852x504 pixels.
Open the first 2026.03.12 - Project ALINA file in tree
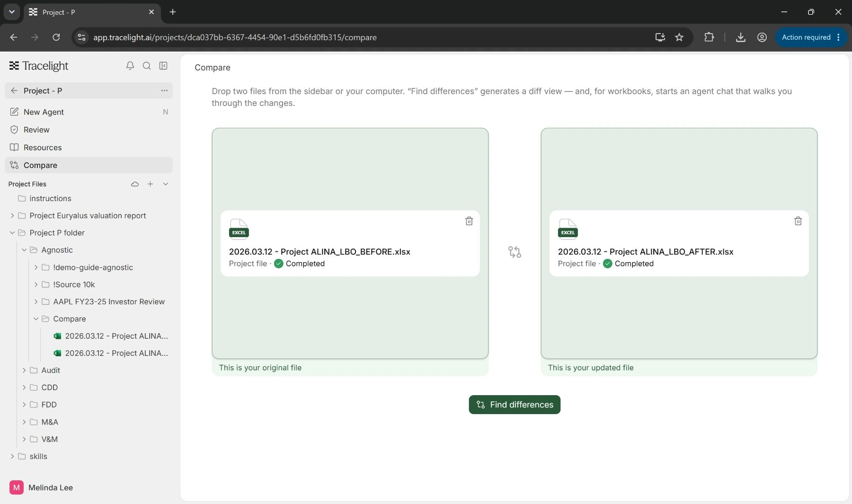112,336
